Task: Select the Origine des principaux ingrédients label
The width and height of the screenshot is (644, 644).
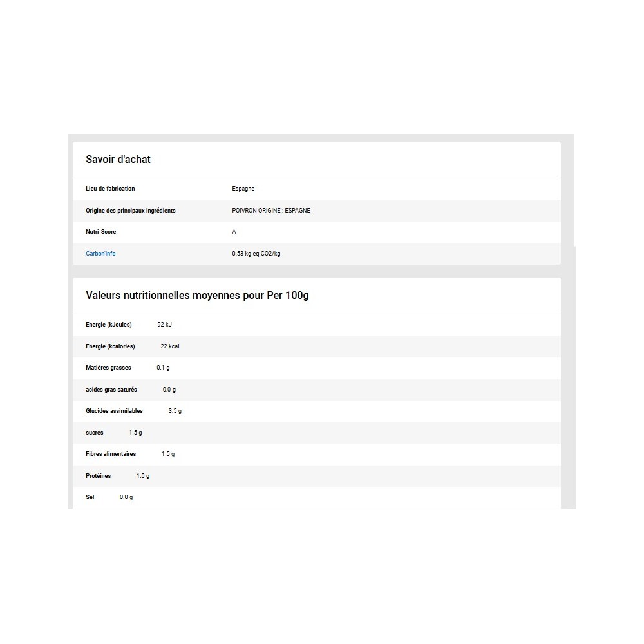Action: [130, 211]
